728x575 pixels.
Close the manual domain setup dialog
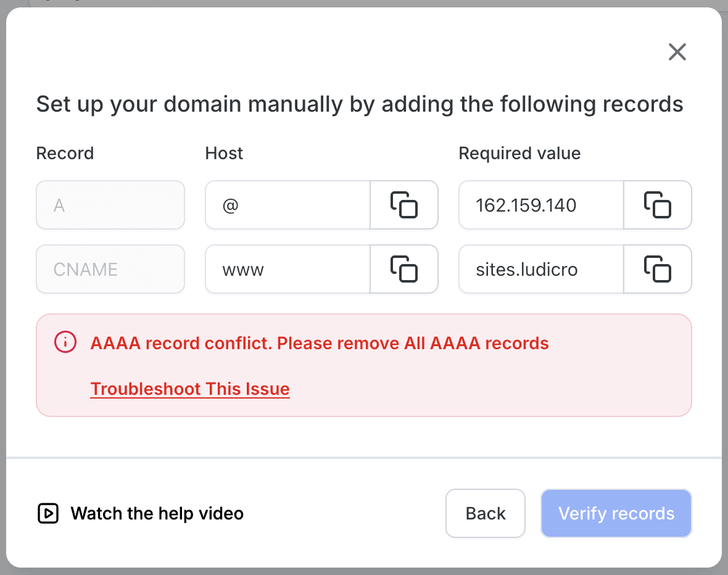(677, 52)
